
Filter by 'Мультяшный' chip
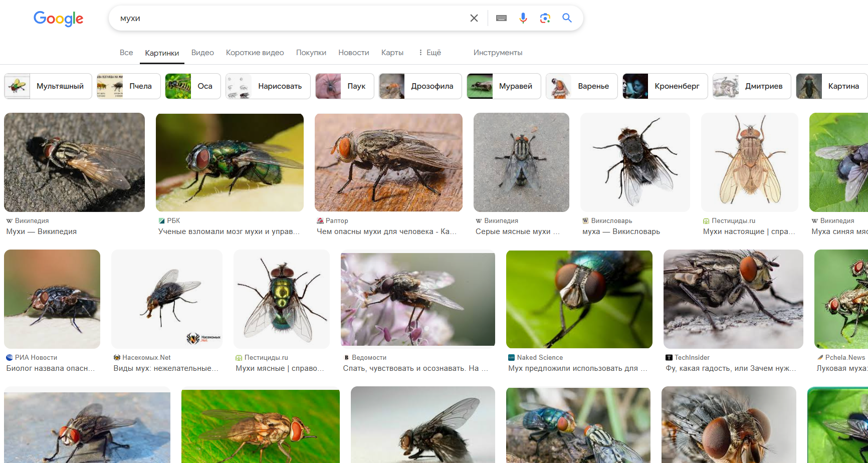48,86
